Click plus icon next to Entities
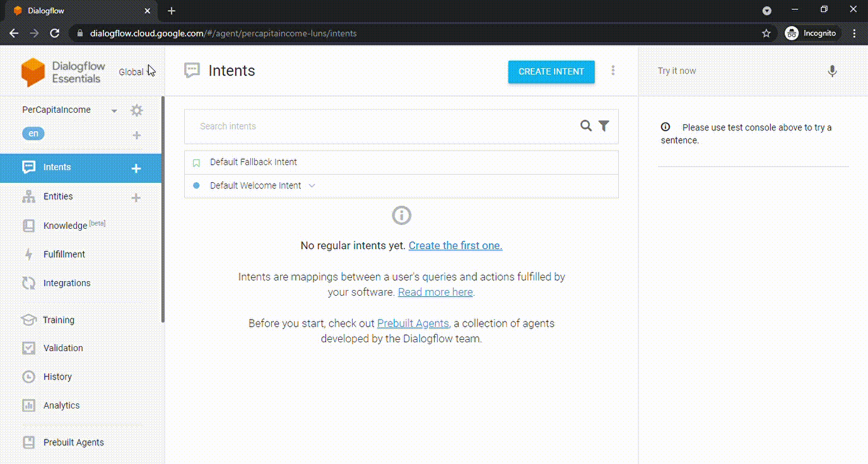 (x=136, y=198)
